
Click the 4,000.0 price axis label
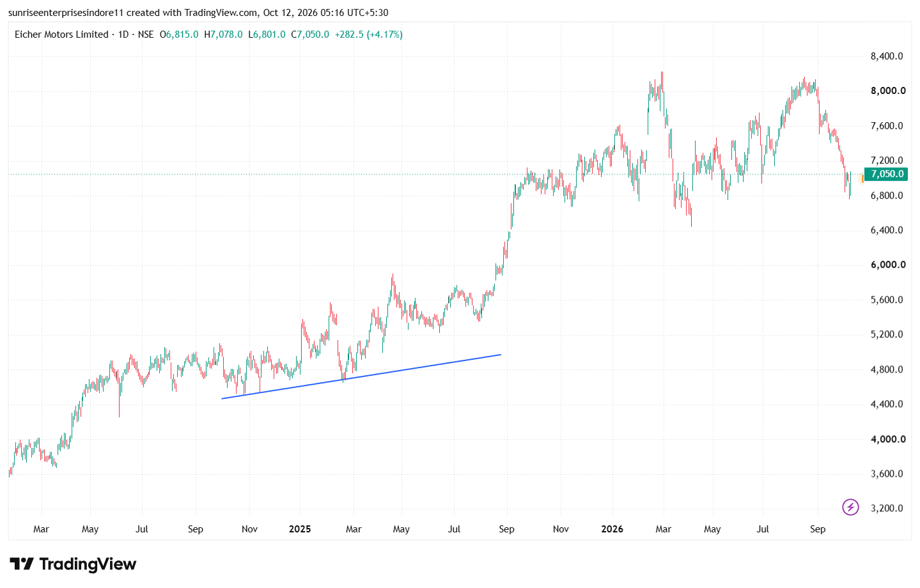[x=888, y=439]
